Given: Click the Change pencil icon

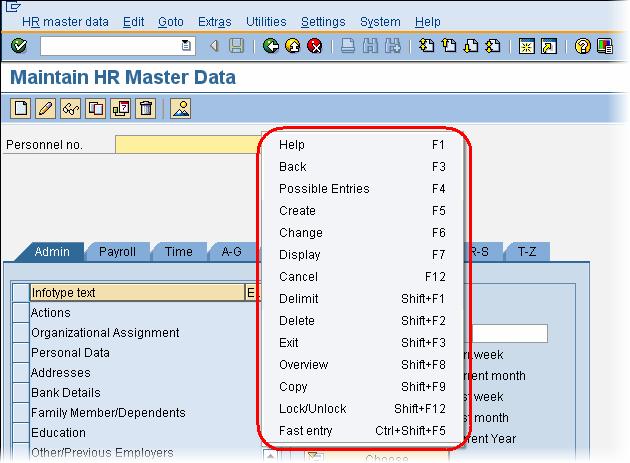Looking at the screenshot, I should click(x=45, y=108).
